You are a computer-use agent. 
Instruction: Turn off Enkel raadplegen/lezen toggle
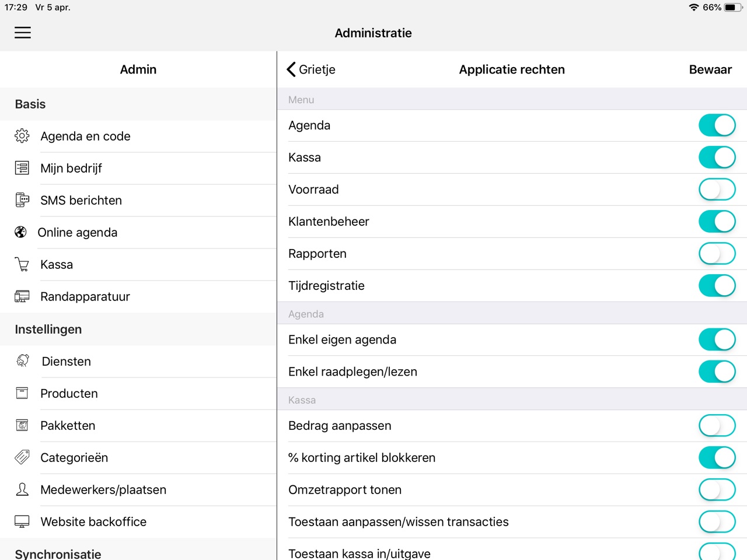click(x=717, y=372)
